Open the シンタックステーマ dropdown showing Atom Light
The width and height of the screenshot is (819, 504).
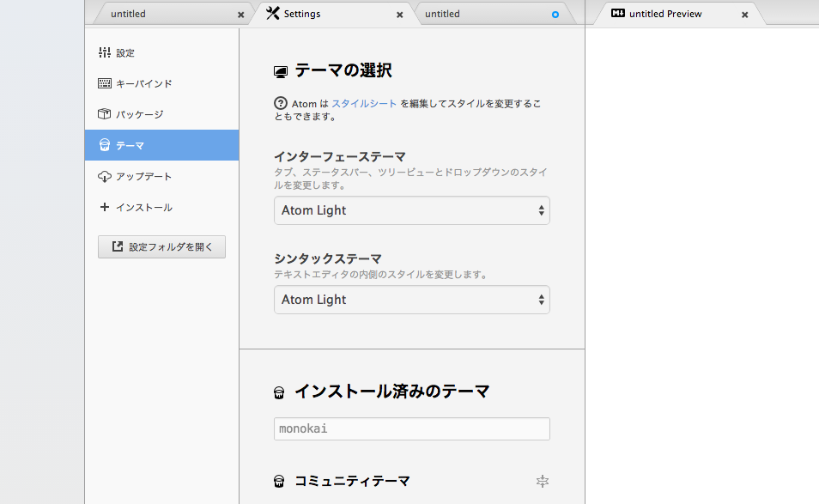(x=411, y=299)
